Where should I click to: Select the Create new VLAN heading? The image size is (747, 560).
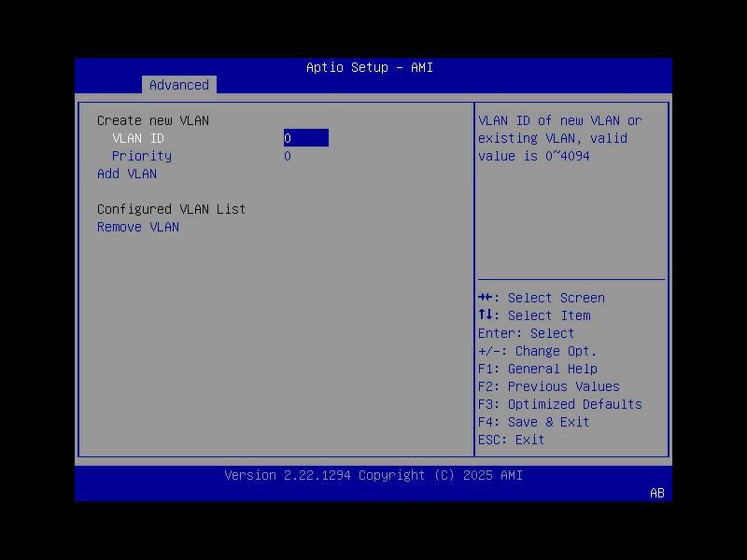(153, 120)
